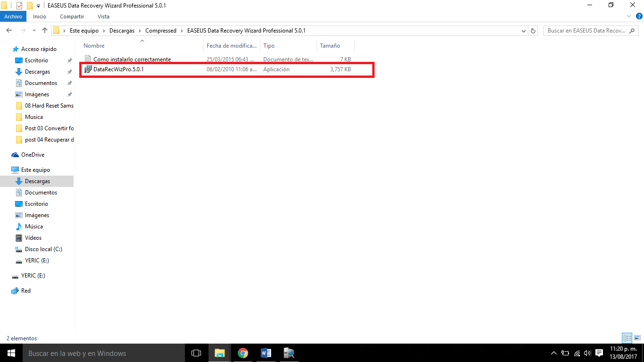Click the magnifier icon in the search box
The height and width of the screenshot is (362, 644).
(632, 31)
